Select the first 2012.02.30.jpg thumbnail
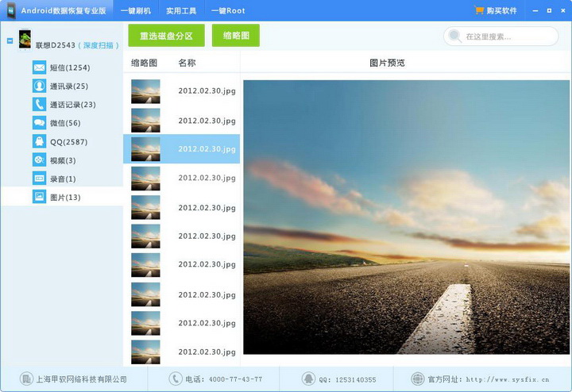Viewport: 572px width, 392px height. [145, 91]
